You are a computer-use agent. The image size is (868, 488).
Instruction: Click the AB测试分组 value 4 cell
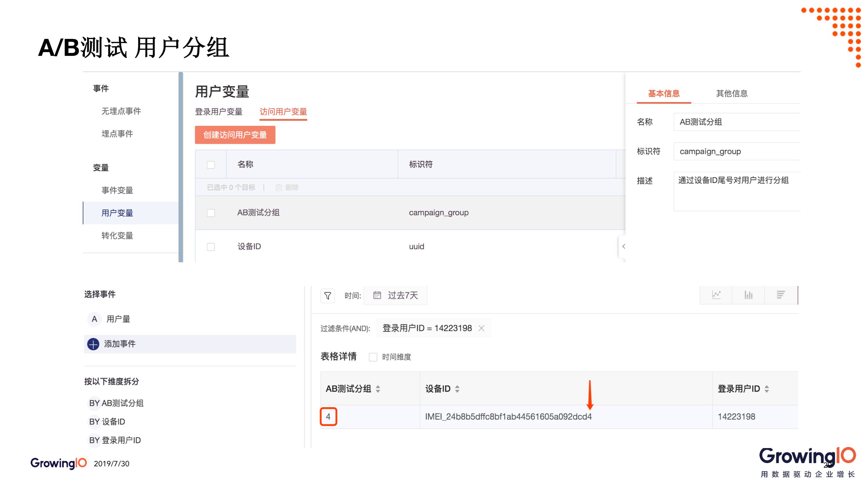coord(328,417)
